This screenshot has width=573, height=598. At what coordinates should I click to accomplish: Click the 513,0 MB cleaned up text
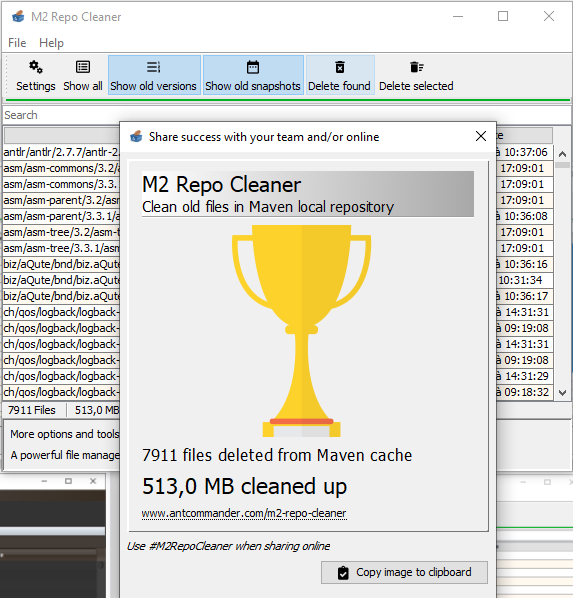(x=245, y=486)
